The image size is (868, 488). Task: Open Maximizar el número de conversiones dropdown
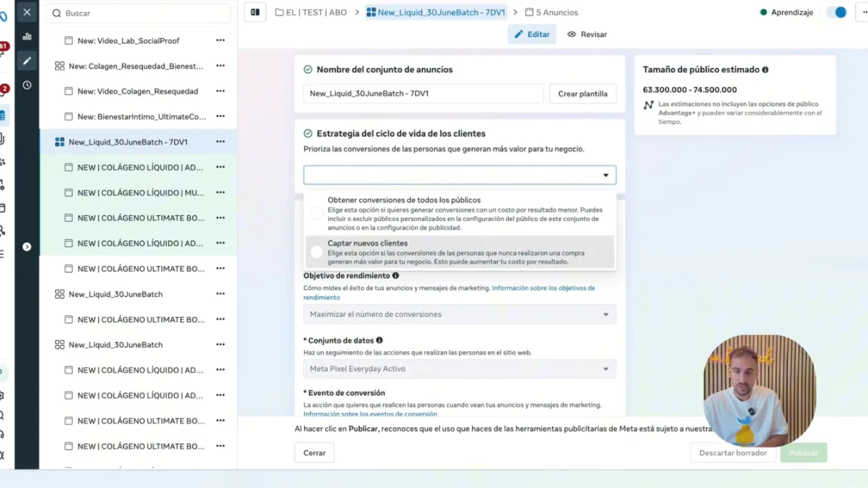460,314
